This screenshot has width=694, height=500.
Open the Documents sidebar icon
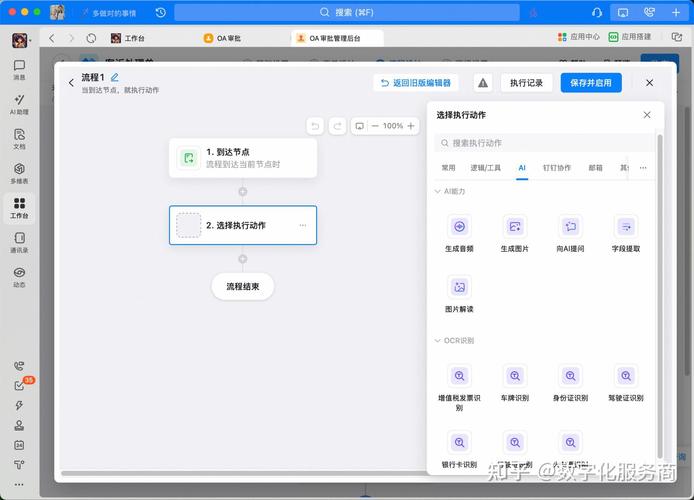click(x=19, y=139)
